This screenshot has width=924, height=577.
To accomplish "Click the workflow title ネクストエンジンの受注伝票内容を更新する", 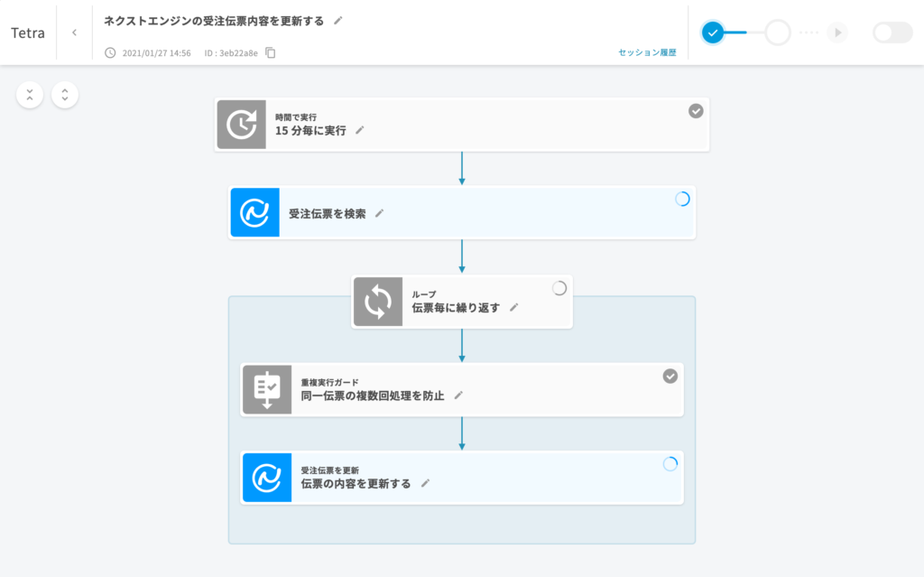I will [x=214, y=21].
